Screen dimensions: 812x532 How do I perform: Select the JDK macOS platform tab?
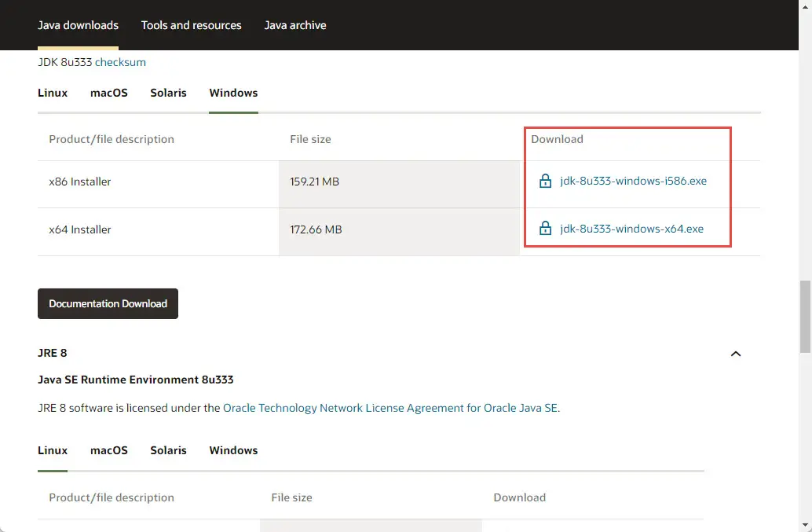(x=108, y=93)
